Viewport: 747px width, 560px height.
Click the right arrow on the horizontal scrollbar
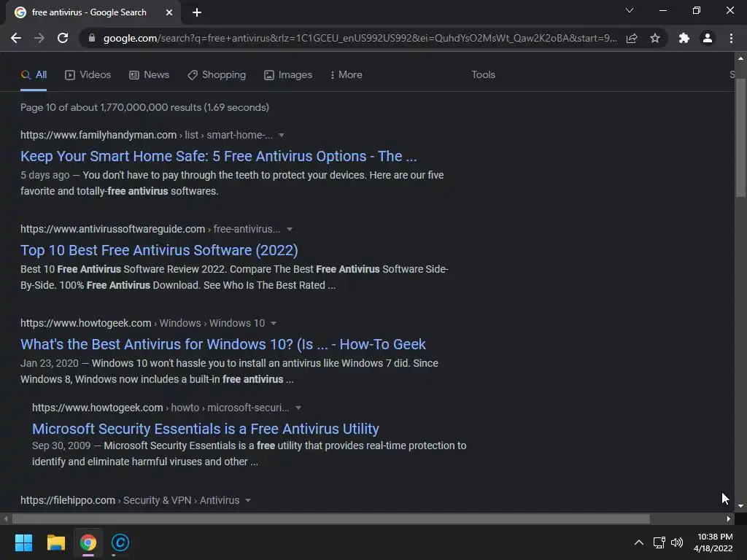pos(729,518)
